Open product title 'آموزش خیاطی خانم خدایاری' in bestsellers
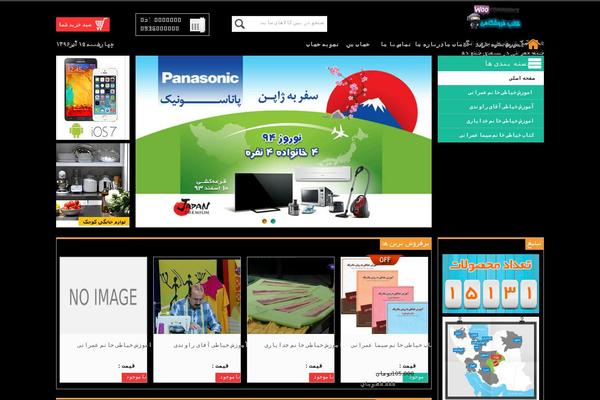The width and height of the screenshot is (600, 400). click(301, 345)
